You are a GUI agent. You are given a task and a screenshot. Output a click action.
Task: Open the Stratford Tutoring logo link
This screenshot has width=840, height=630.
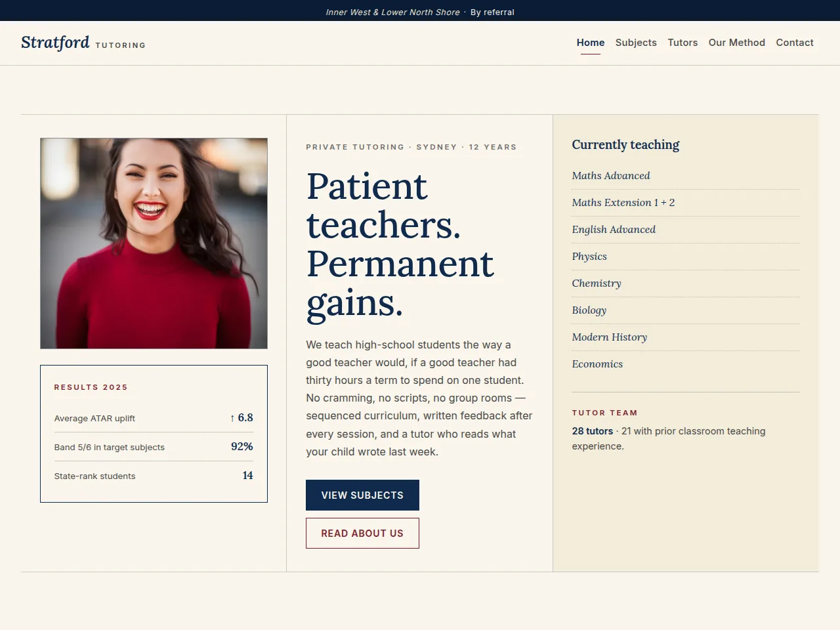click(83, 43)
